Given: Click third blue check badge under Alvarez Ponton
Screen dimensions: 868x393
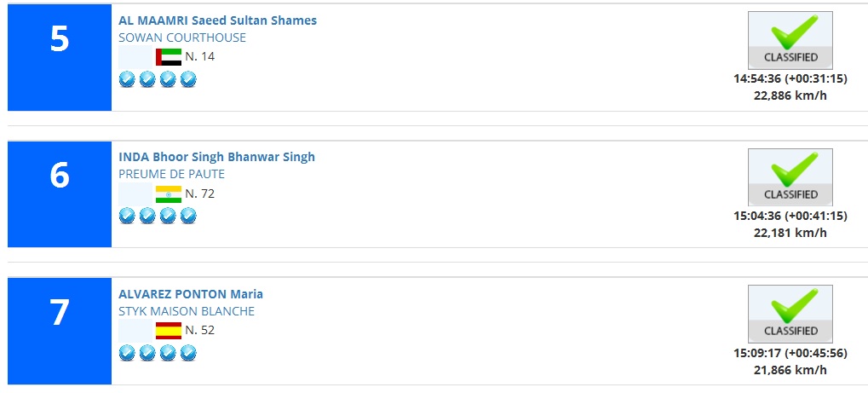Looking at the screenshot, I should (x=168, y=353).
